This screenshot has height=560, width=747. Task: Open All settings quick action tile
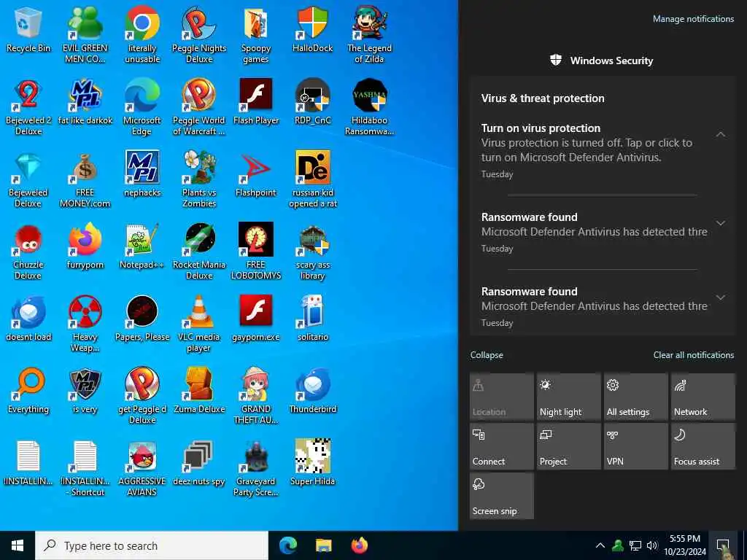[x=636, y=397]
